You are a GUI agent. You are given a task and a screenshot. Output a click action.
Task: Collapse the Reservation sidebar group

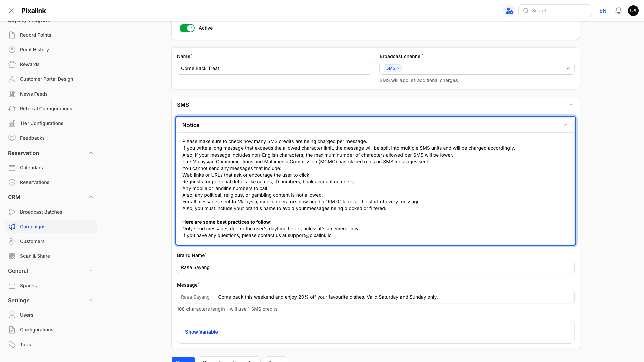91,153
